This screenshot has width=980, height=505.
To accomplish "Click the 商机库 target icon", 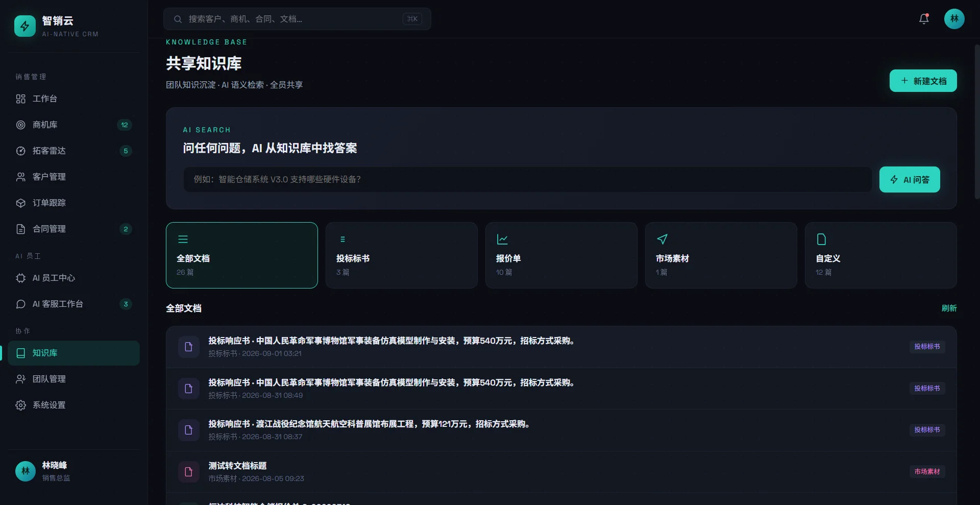I will pyautogui.click(x=20, y=125).
